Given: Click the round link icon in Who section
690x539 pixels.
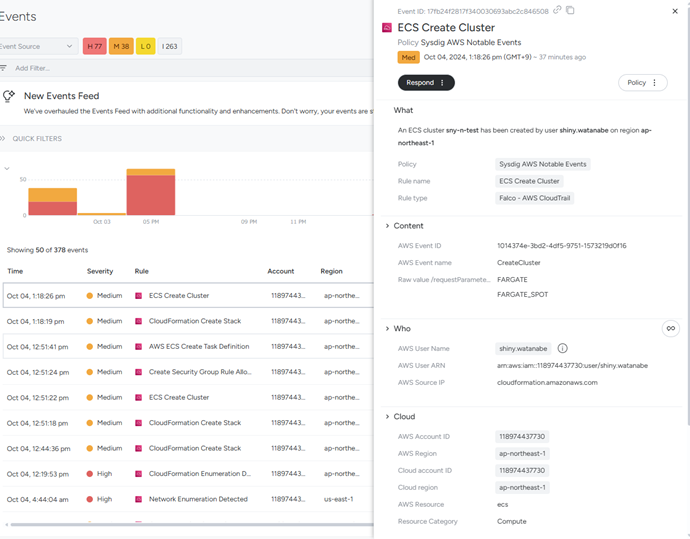Looking at the screenshot, I should (x=671, y=328).
